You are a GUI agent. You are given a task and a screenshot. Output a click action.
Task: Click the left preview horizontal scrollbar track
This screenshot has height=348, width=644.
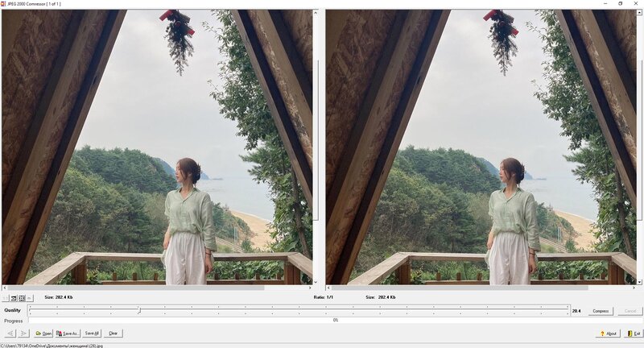pos(157,288)
